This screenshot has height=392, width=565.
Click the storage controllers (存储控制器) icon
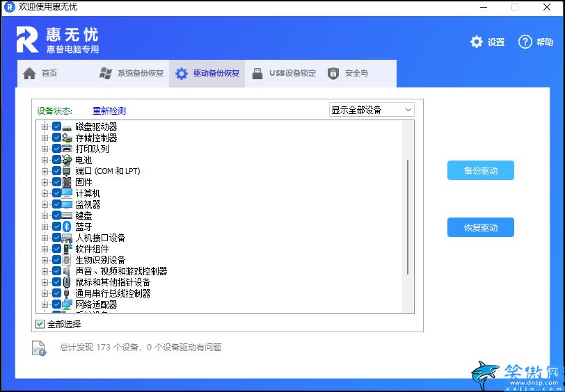67,138
